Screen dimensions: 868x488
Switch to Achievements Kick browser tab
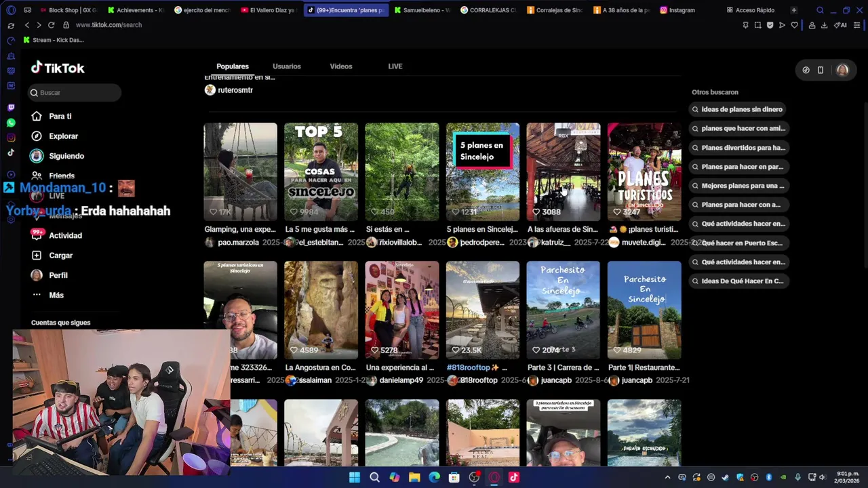(x=136, y=10)
